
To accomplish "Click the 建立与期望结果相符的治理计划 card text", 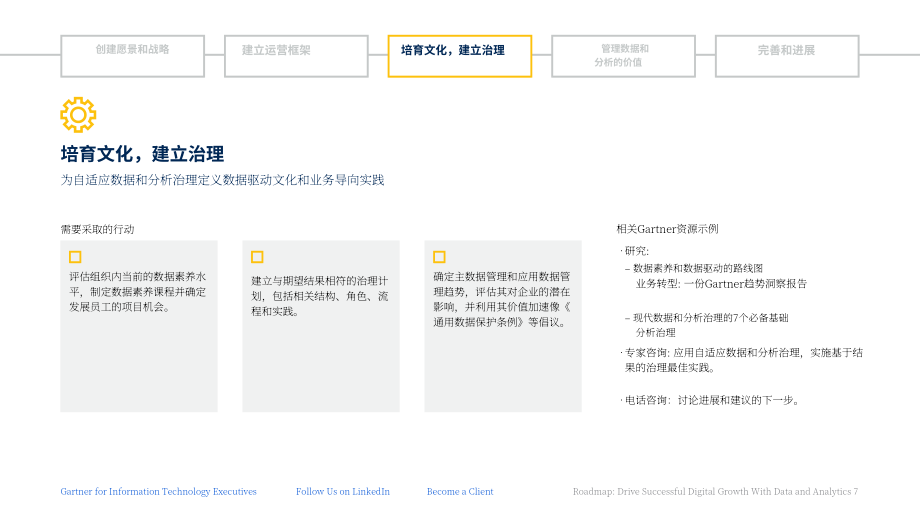I will click(320, 296).
